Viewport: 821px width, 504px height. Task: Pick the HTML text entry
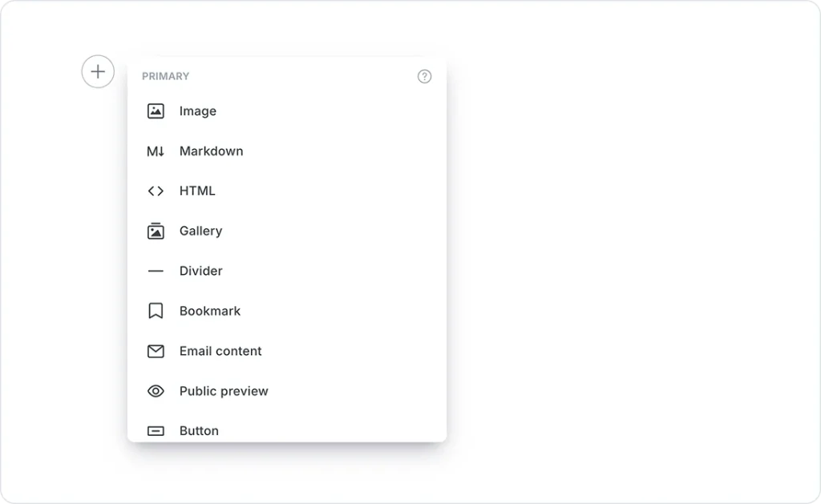point(197,192)
